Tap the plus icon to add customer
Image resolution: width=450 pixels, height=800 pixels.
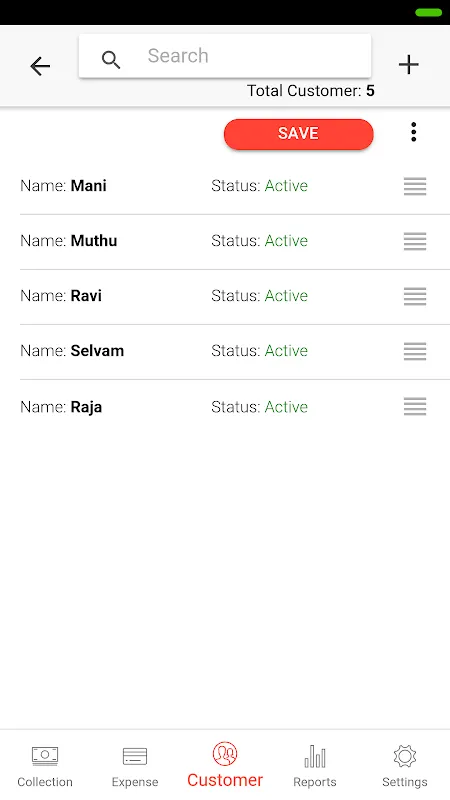pyautogui.click(x=408, y=65)
